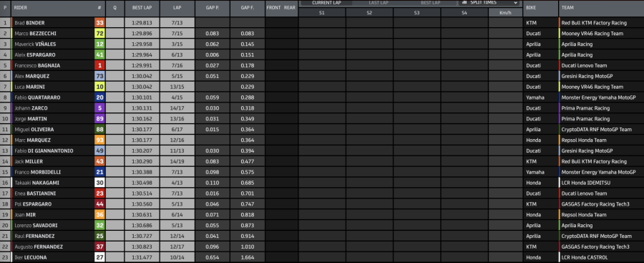Select rider Aleix ESPARGARO

click(x=35, y=54)
